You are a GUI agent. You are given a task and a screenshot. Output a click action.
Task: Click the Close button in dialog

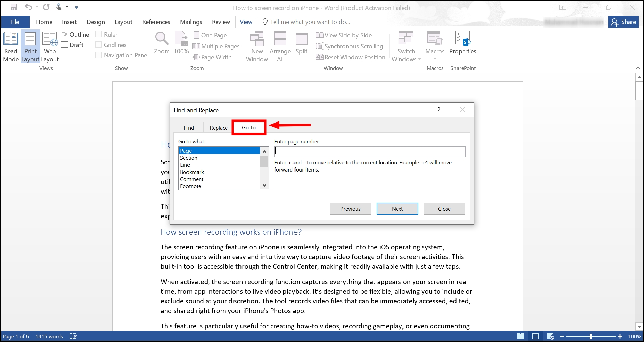[x=444, y=209]
